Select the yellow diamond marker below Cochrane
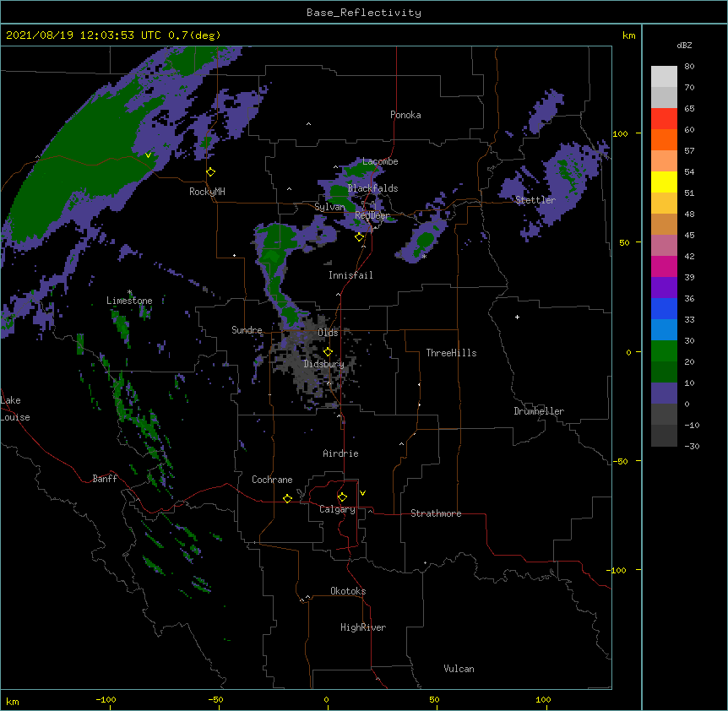The height and width of the screenshot is (711, 728). (287, 498)
